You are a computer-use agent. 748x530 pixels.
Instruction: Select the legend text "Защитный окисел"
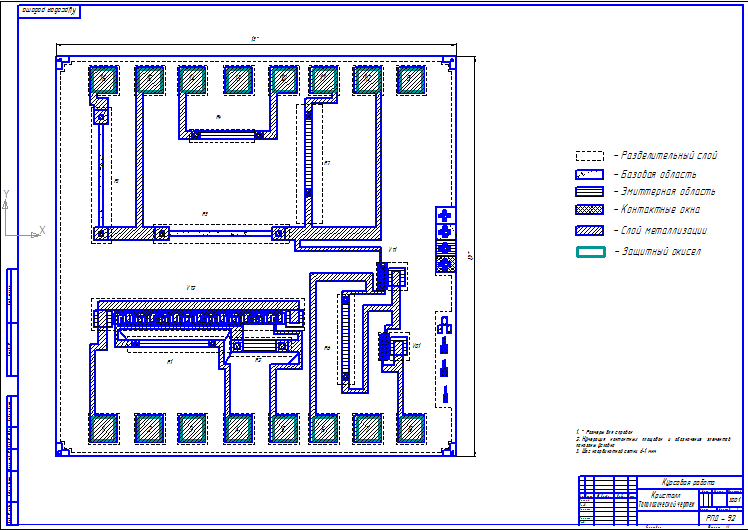coord(661,251)
